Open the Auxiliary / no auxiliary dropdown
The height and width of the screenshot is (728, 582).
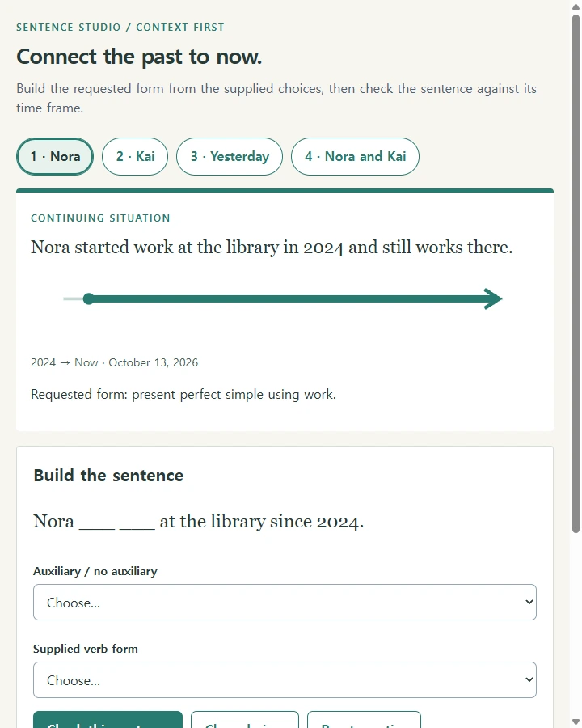285,602
